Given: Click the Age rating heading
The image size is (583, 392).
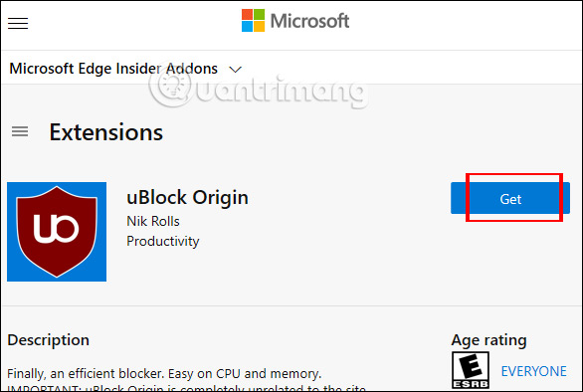Looking at the screenshot, I should [488, 340].
